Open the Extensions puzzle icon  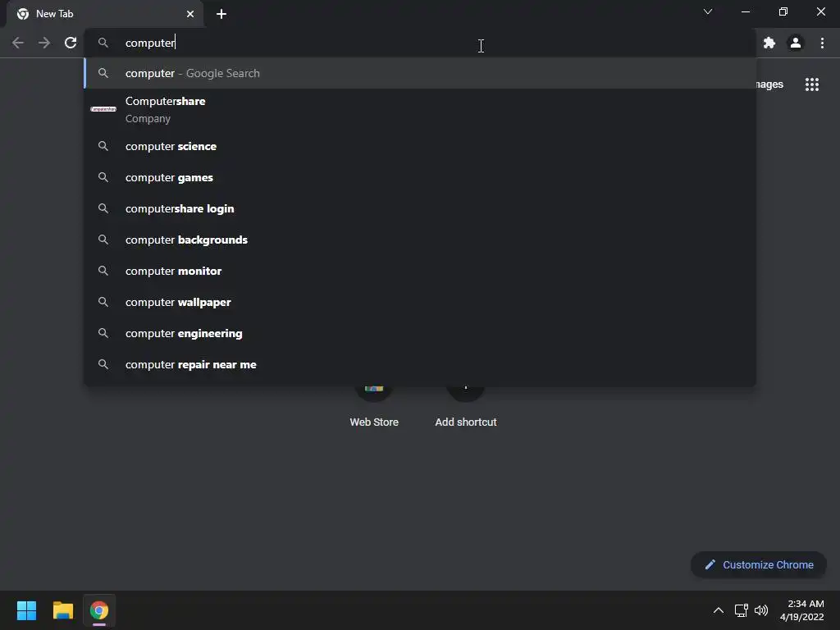pyautogui.click(x=769, y=43)
